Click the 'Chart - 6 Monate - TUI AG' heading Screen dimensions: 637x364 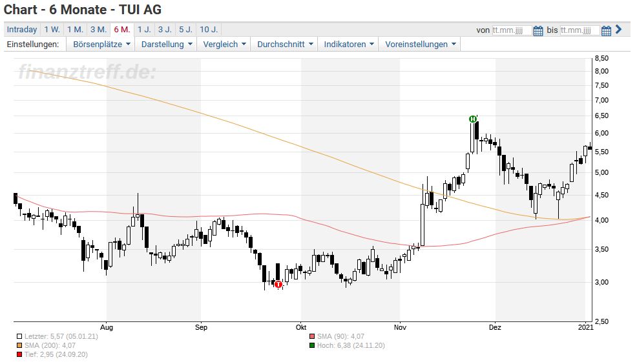[x=83, y=9]
